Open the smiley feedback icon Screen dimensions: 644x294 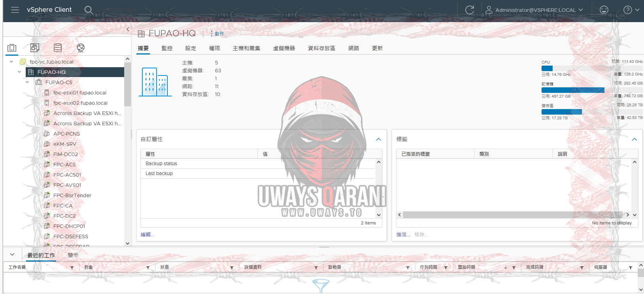click(x=604, y=10)
